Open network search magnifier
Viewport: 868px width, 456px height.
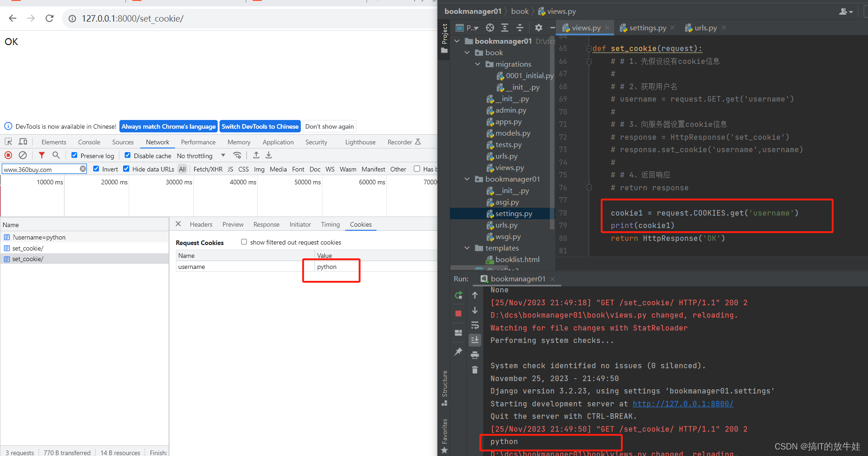pos(56,155)
